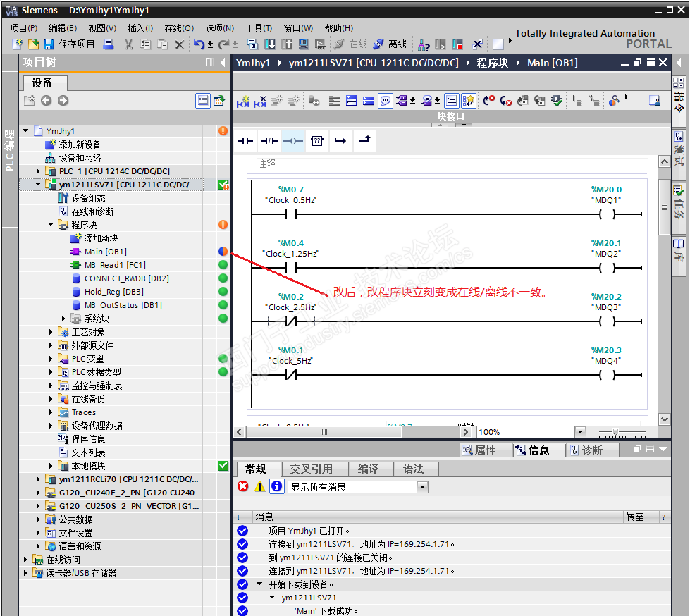
Task: Select Main [OB1] in project tree
Action: 106,252
